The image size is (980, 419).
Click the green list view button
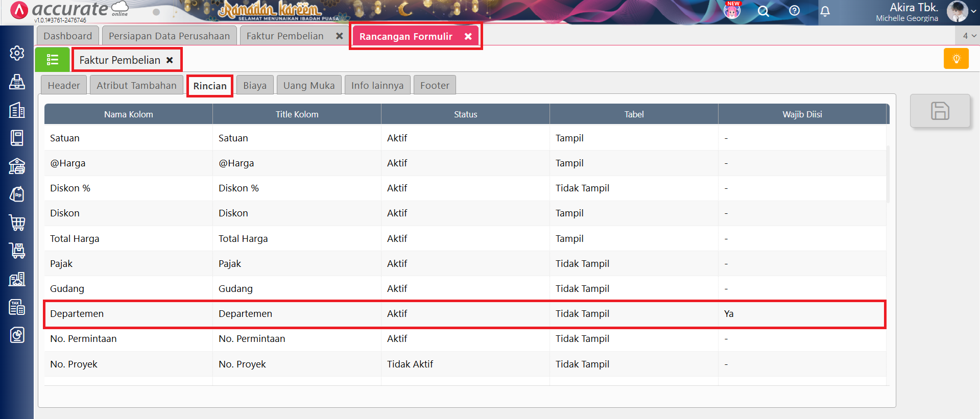[x=52, y=60]
